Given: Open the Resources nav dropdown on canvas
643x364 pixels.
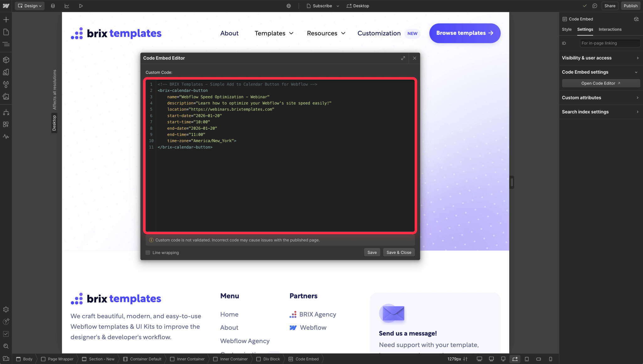Looking at the screenshot, I should tap(326, 33).
